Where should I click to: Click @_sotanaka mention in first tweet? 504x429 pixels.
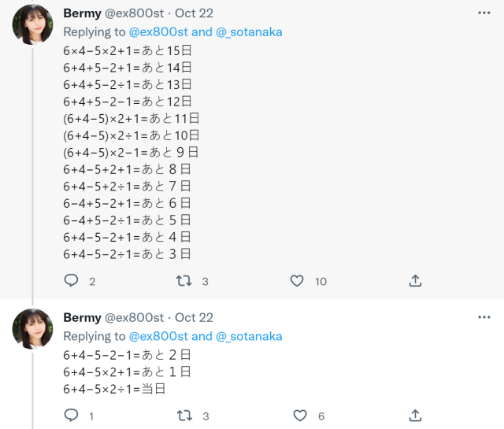point(249,32)
